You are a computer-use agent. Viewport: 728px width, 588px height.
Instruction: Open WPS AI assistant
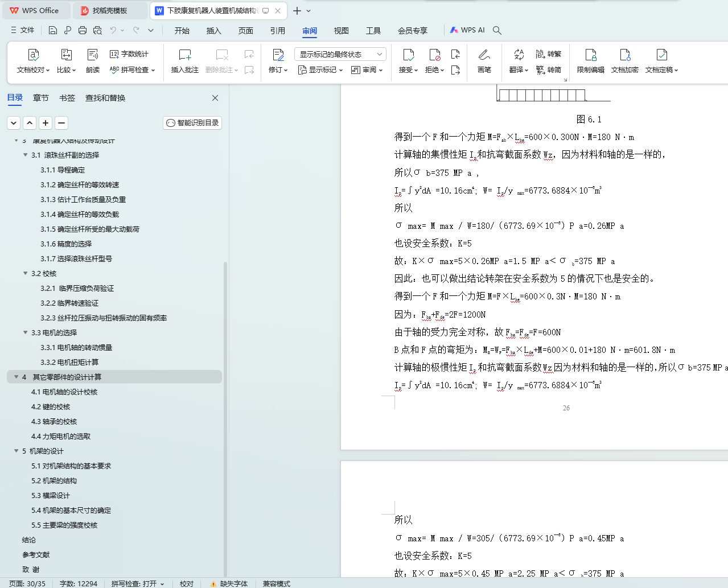point(467,30)
